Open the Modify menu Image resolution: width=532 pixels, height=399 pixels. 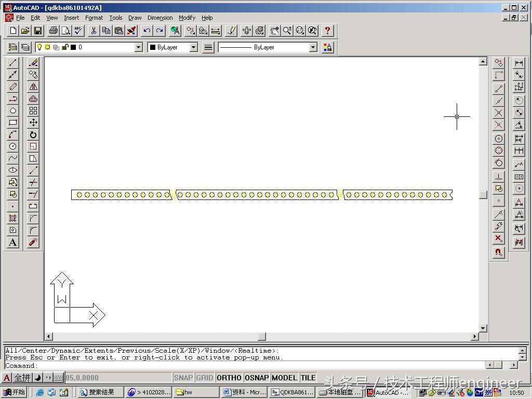[187, 18]
